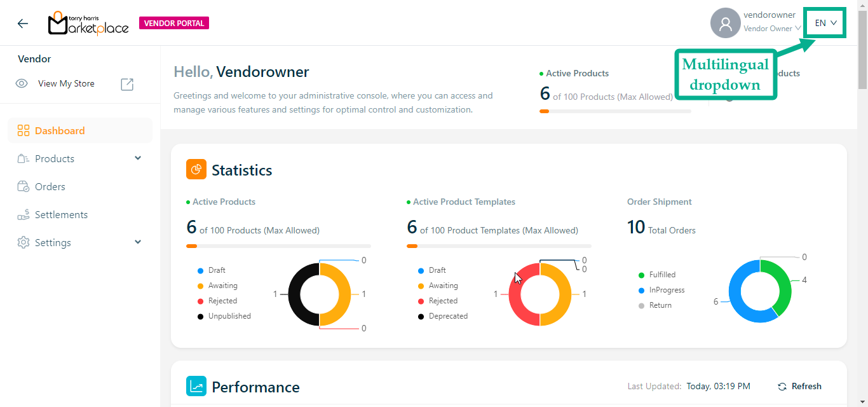
Task: Open the Vendor Owner account dropdown
Action: (771, 29)
